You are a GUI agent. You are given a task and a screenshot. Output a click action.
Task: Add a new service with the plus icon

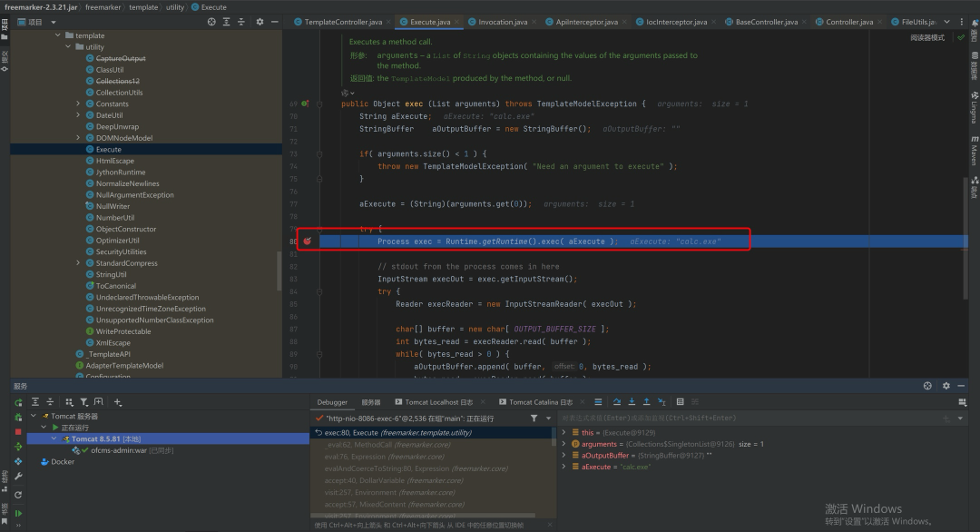click(117, 402)
